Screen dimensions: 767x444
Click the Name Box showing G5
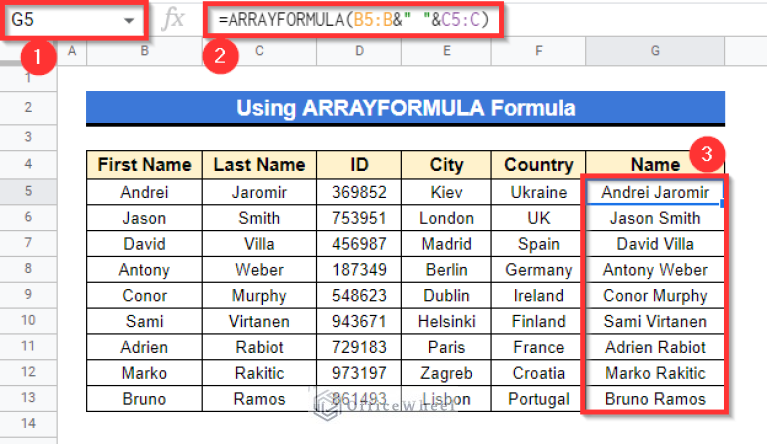[x=73, y=20]
